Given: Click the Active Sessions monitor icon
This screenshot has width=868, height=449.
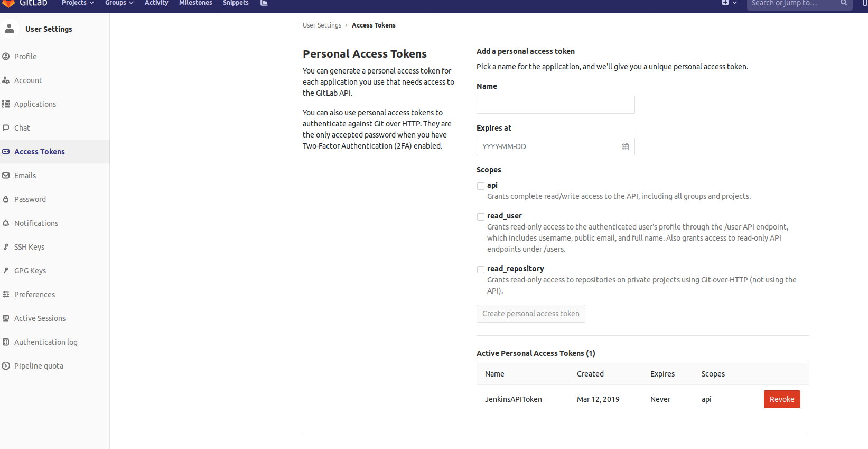Looking at the screenshot, I should coord(6,318).
